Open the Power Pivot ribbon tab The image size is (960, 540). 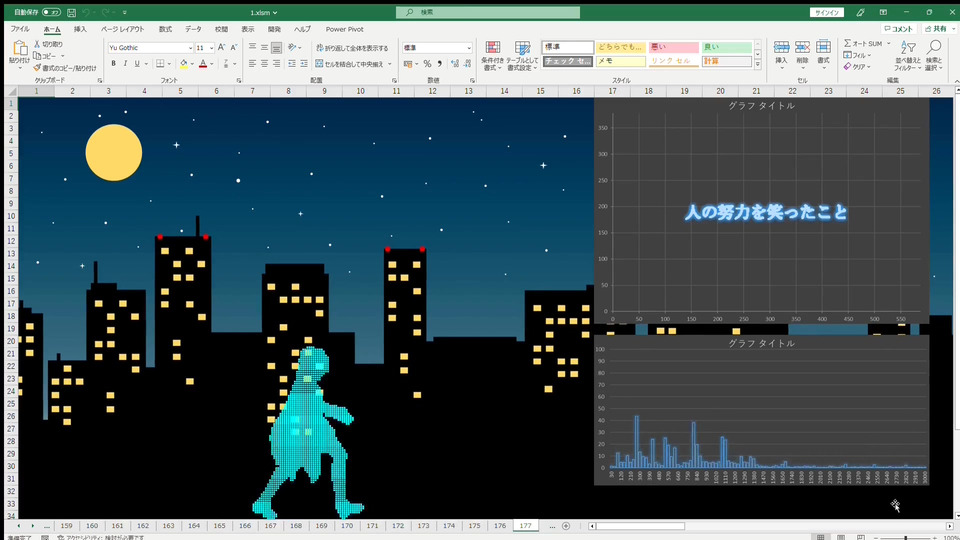click(x=344, y=29)
